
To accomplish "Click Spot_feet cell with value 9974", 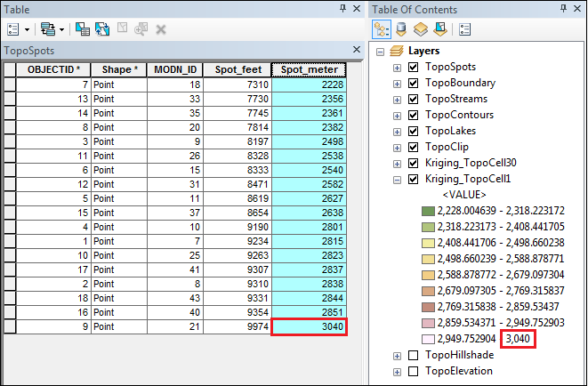I will pyautogui.click(x=238, y=326).
